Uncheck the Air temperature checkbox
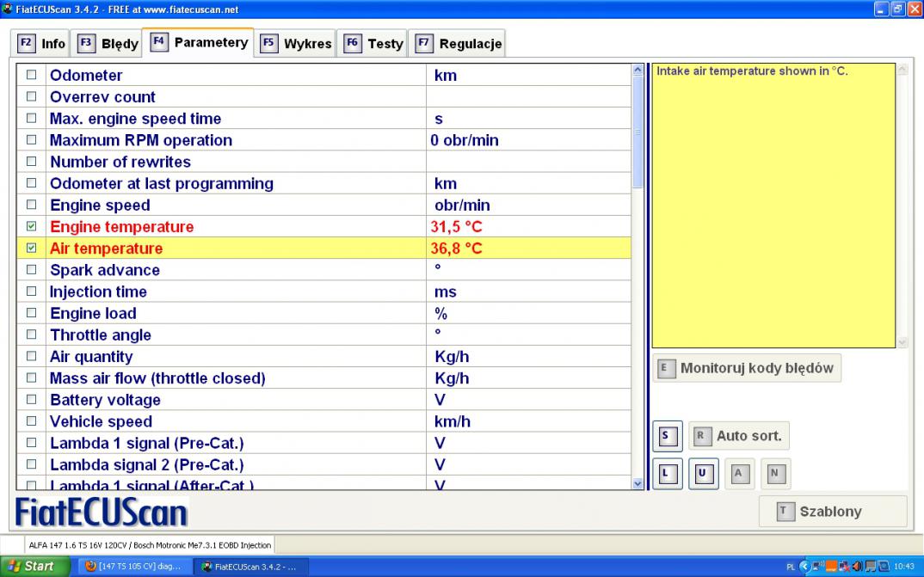This screenshot has height=577, width=924. [32, 249]
